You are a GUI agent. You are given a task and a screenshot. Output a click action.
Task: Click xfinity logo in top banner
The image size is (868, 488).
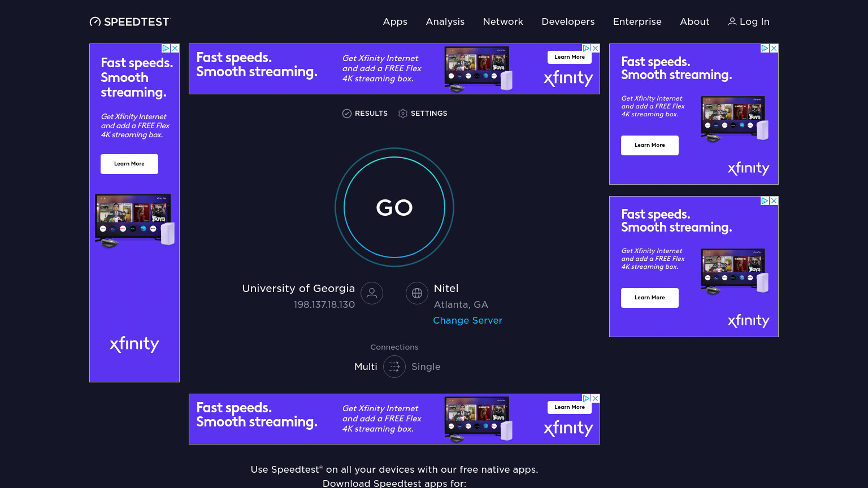pos(568,79)
